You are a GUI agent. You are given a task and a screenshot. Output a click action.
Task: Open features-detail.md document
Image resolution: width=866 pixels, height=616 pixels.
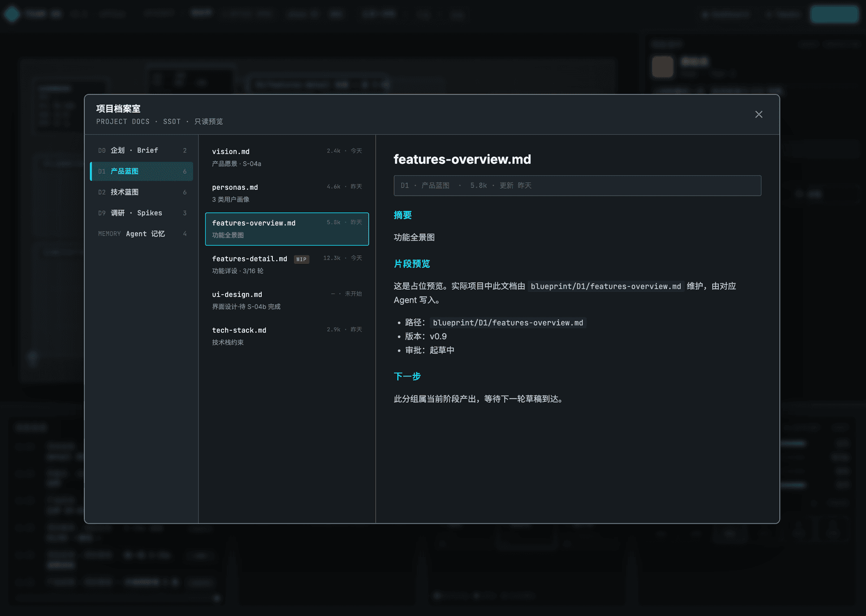click(x=287, y=264)
